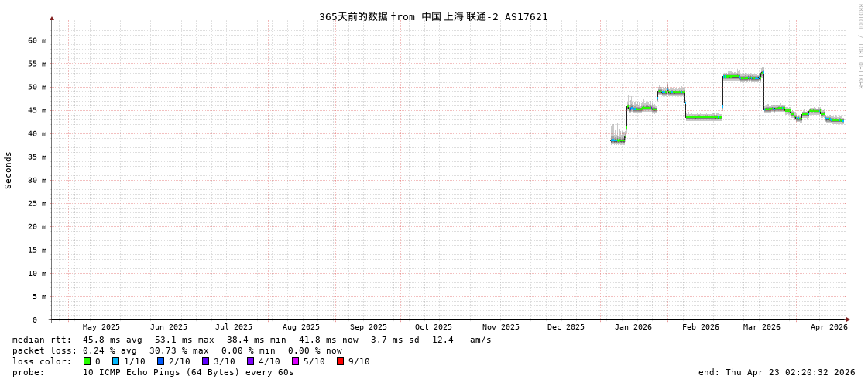
Task: Select the blue 2/10 loss swatch
Action: [x=161, y=361]
